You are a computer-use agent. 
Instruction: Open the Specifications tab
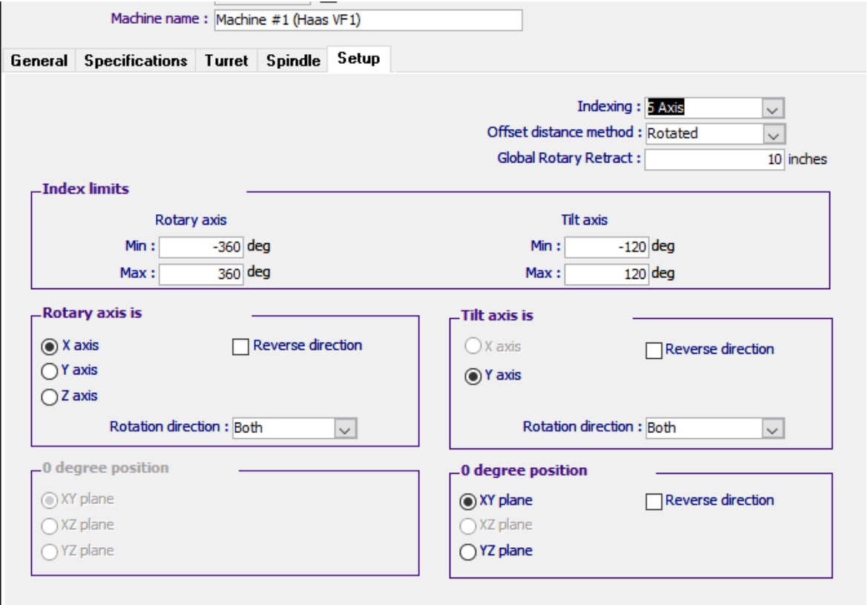coord(136,62)
